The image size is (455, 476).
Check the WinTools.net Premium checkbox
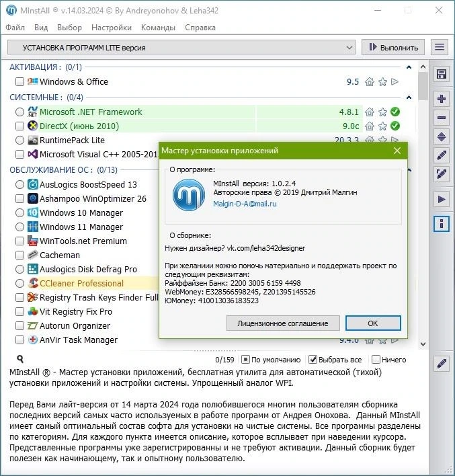point(19,241)
